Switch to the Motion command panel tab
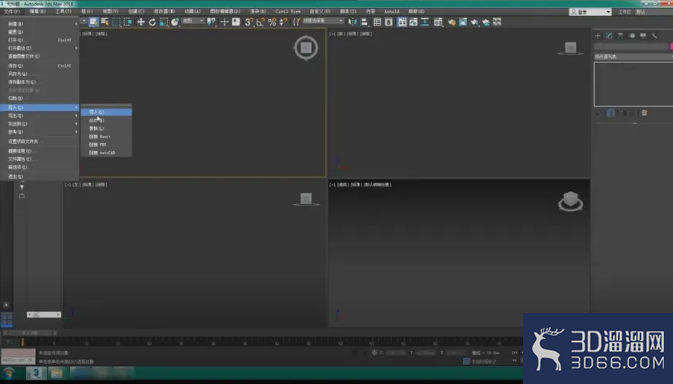Image resolution: width=673 pixels, height=384 pixels. click(x=632, y=36)
